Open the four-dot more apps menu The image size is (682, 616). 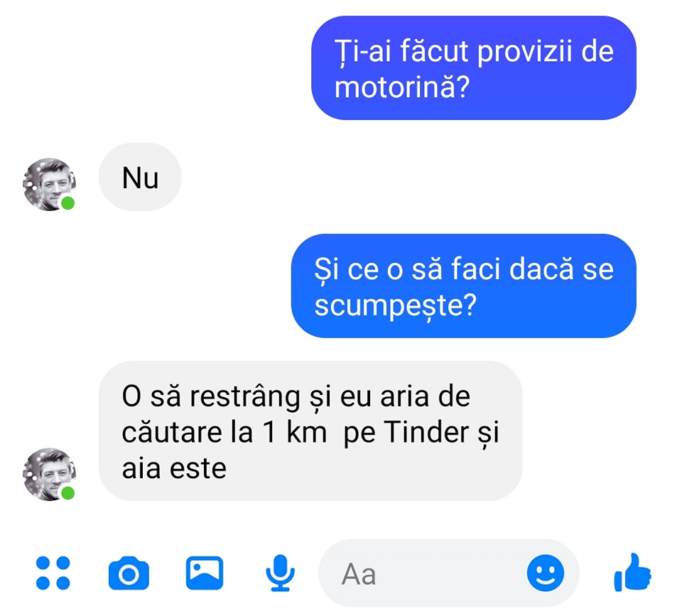(53, 573)
